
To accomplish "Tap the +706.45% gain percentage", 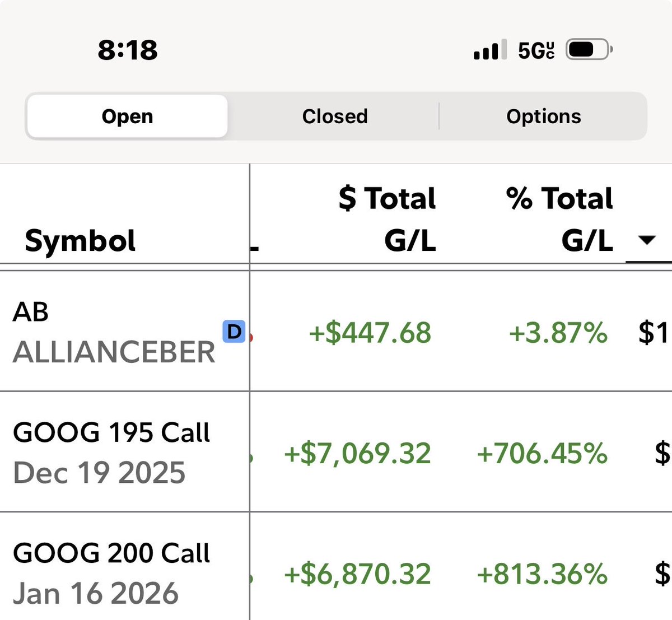I will [x=542, y=453].
